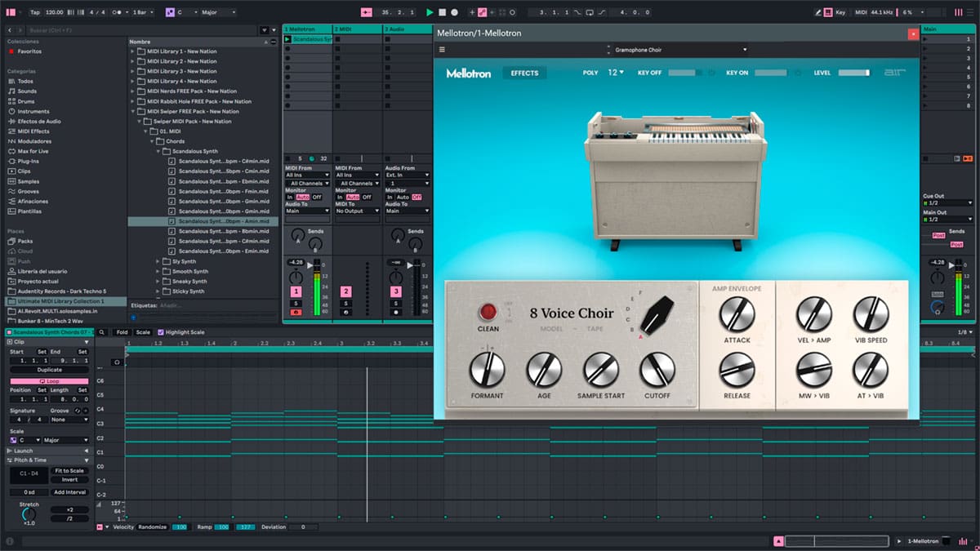Viewport: 980px width, 551px height.
Task: Launch the Scandalous Synth clip on Mellotron track
Action: pos(287,39)
